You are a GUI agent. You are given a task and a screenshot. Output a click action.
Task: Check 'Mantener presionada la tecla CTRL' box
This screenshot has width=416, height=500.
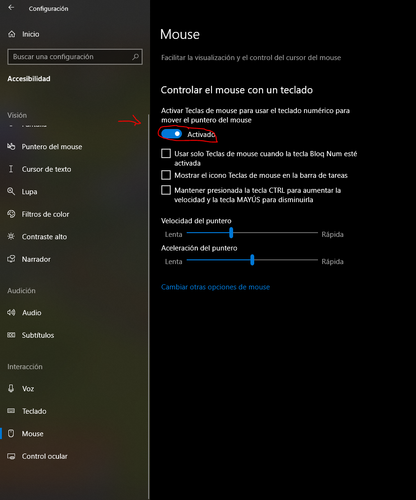pyautogui.click(x=166, y=190)
